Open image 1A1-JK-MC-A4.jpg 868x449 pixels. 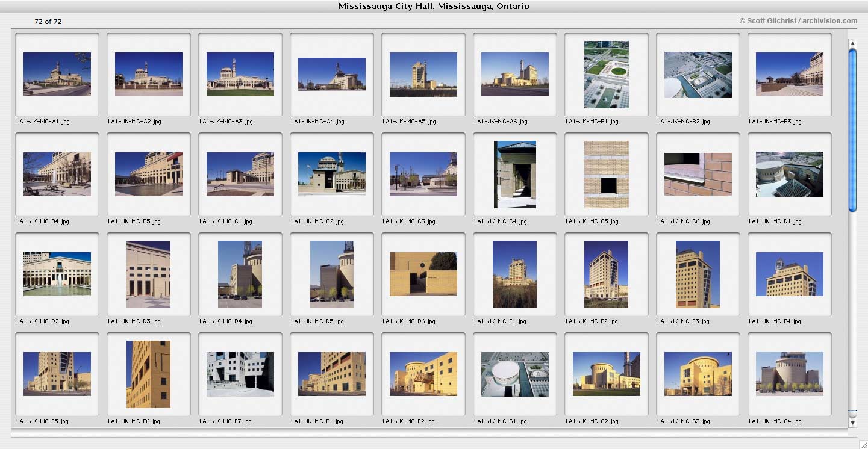pyautogui.click(x=332, y=74)
